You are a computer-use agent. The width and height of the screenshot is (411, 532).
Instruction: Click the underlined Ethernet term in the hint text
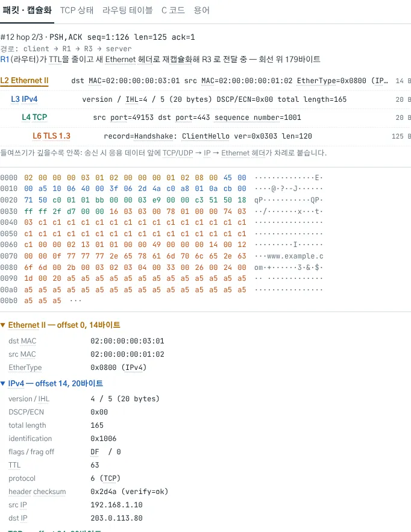235,152
